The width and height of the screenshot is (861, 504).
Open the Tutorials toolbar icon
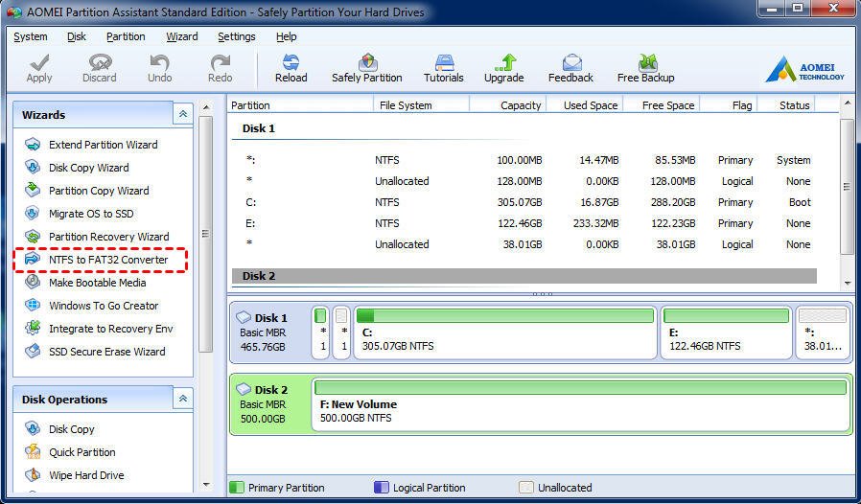pos(444,61)
